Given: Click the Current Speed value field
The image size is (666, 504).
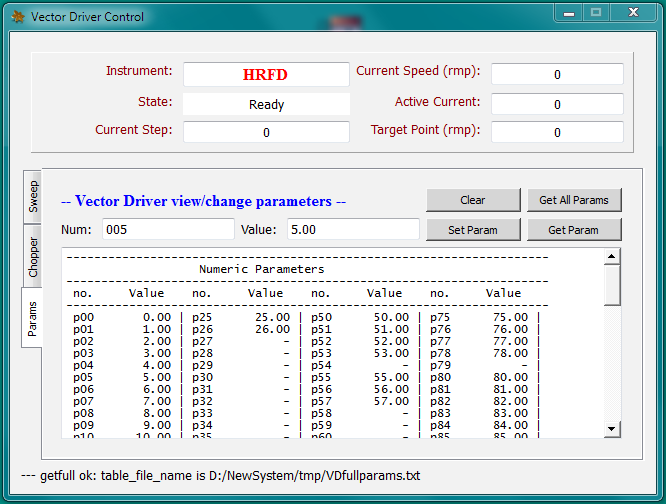Looking at the screenshot, I should 557,74.
